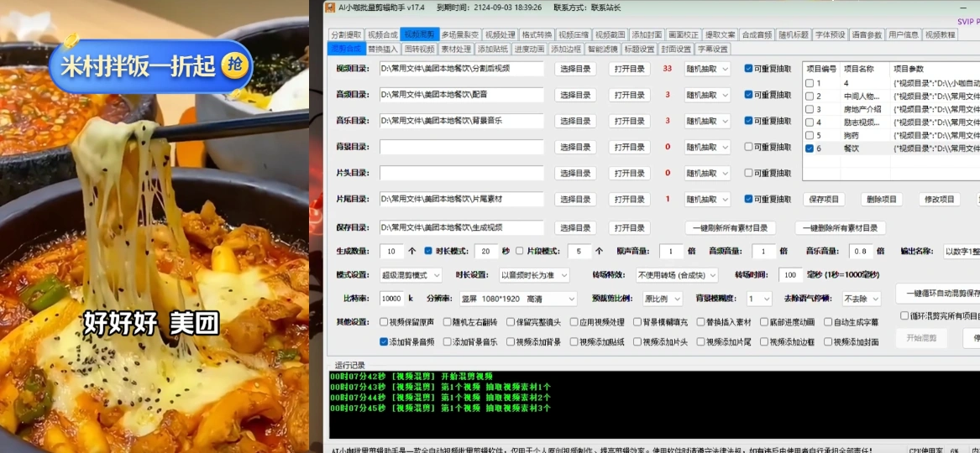
Task: Switch to the 视频处理 tab
Action: click(x=500, y=34)
